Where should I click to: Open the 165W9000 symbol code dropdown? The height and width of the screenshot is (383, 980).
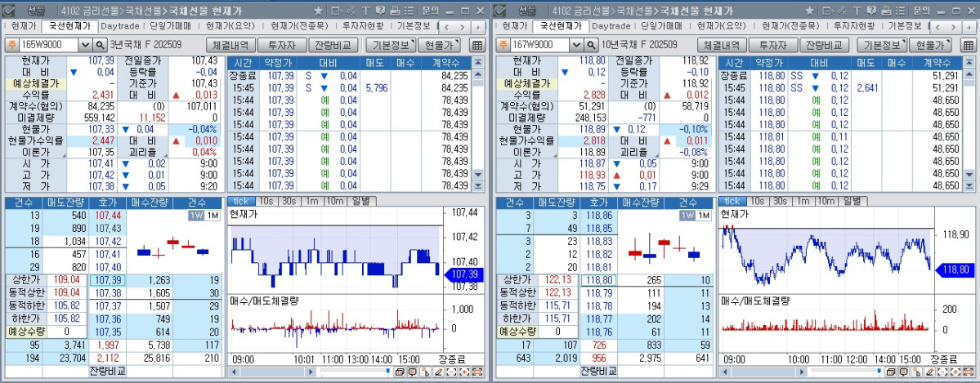click(x=86, y=45)
